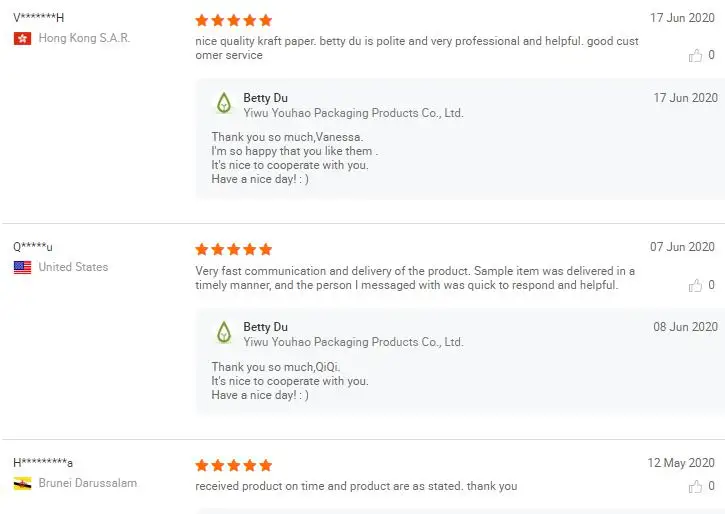Image resolution: width=725 pixels, height=514 pixels.
Task: Click five-star rating on Hong Kong review
Action: point(233,20)
